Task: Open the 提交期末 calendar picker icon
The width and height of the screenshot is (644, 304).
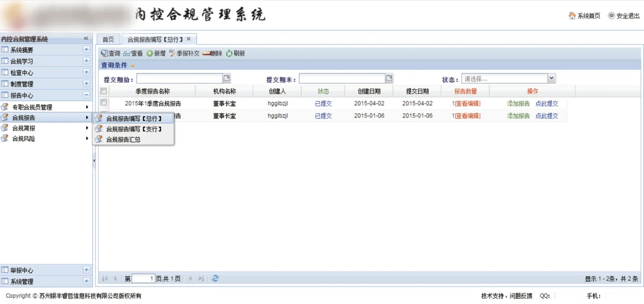Action: point(390,78)
